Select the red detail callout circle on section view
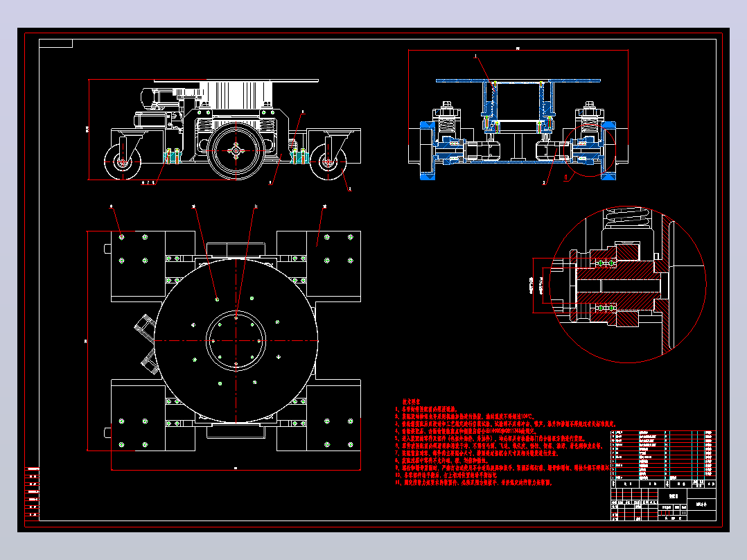This screenshot has width=747, height=560. 590,150
